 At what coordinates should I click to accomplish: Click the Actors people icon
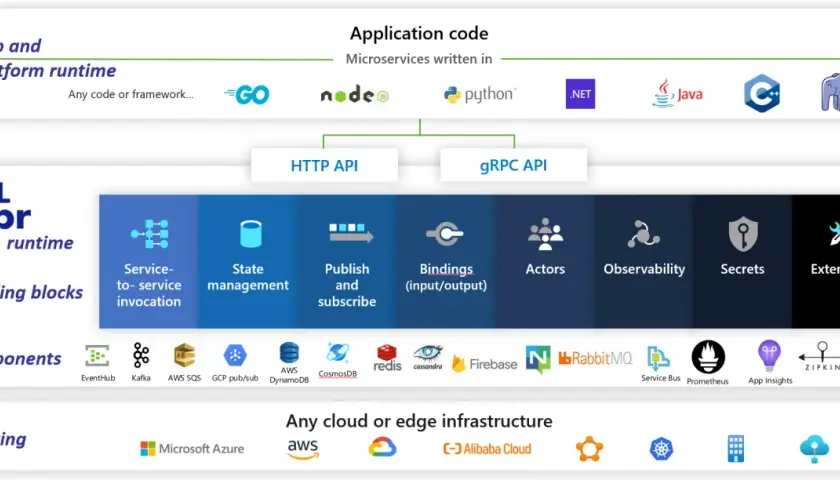pyautogui.click(x=545, y=234)
